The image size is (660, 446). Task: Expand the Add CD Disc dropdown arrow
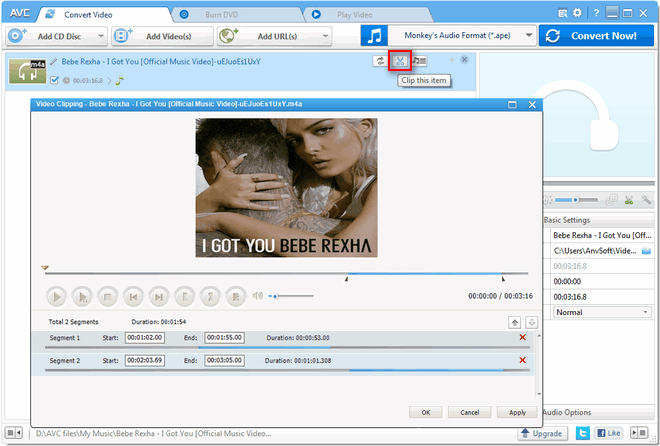pos(101,36)
